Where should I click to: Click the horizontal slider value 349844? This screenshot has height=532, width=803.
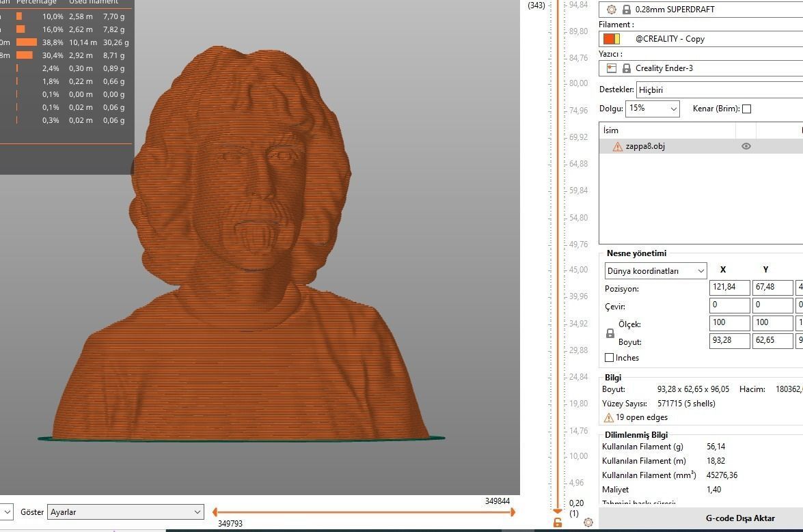coord(498,501)
